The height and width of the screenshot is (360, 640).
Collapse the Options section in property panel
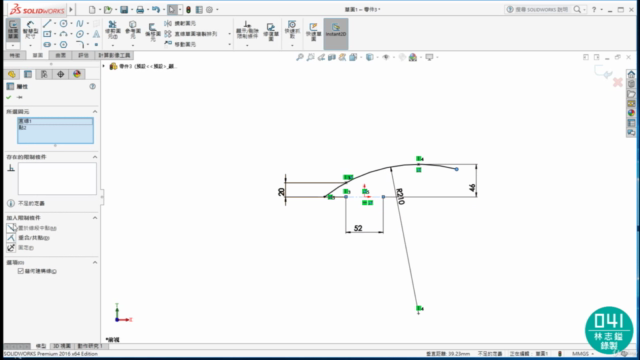95,262
